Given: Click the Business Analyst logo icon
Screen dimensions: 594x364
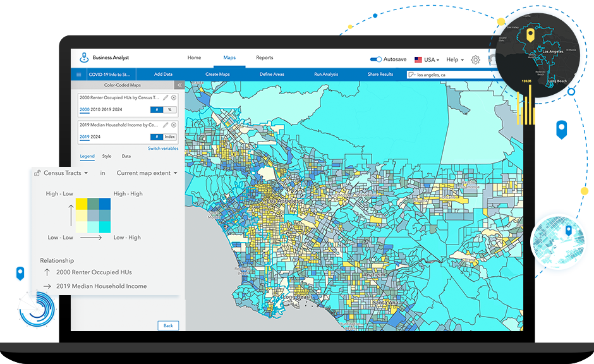Looking at the screenshot, I should (84, 58).
